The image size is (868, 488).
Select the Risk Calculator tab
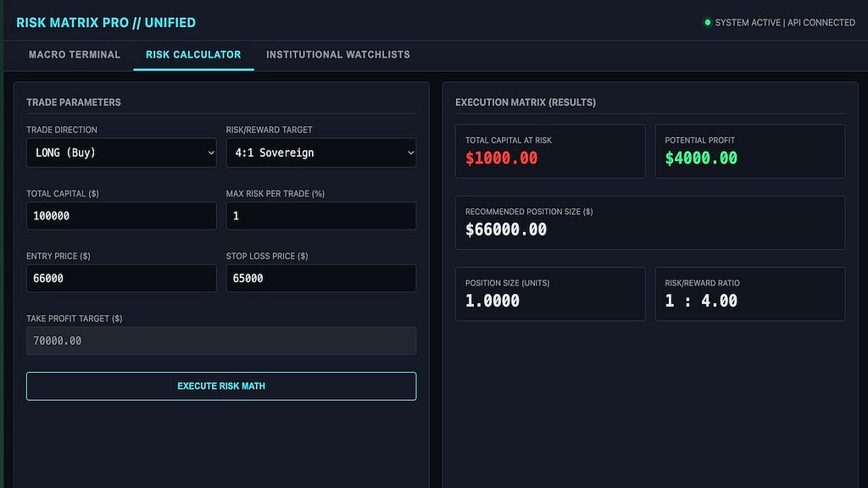pyautogui.click(x=193, y=55)
